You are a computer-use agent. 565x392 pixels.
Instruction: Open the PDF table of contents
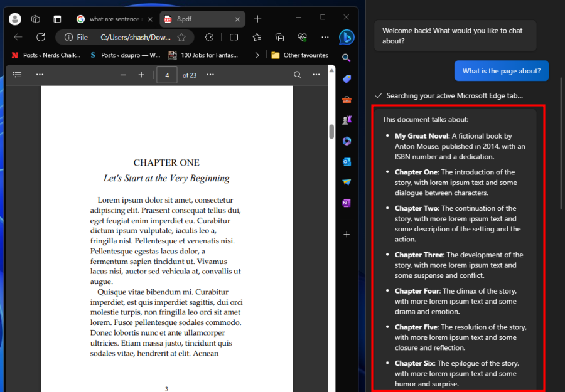coord(17,75)
